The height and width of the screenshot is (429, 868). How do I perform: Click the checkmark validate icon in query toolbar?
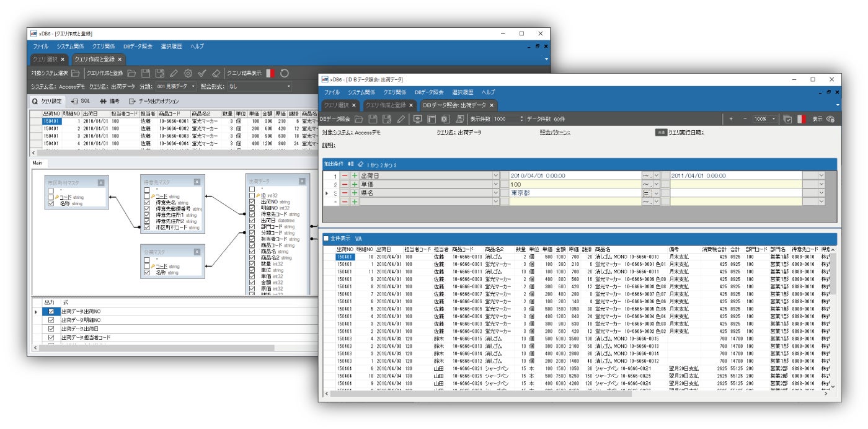tap(202, 73)
